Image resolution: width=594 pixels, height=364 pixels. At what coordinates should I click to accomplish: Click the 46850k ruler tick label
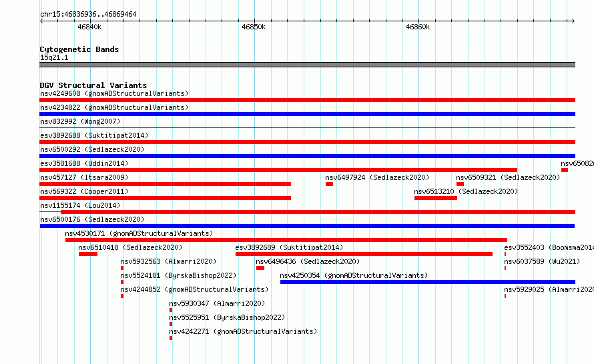point(254,27)
